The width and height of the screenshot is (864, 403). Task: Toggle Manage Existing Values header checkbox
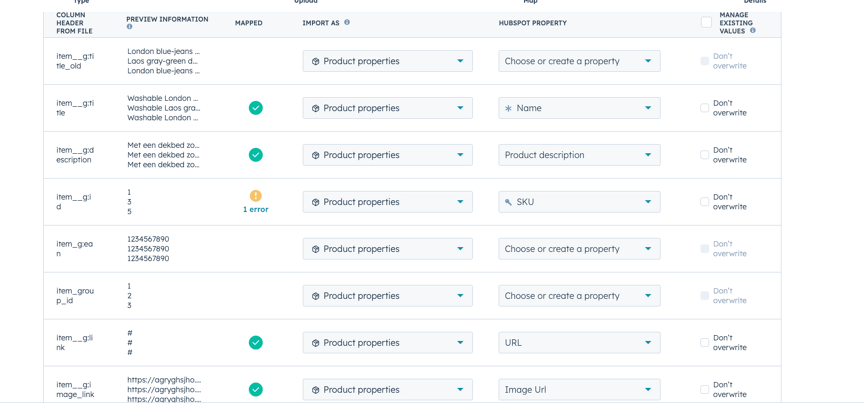[x=706, y=23]
